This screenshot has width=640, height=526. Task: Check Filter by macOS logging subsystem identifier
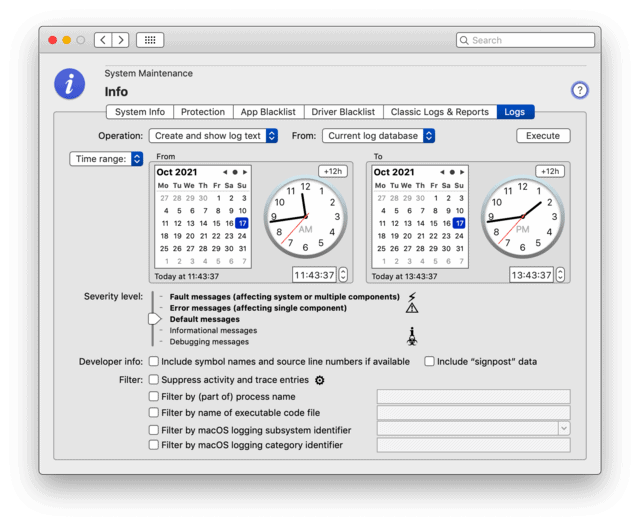pos(153,430)
